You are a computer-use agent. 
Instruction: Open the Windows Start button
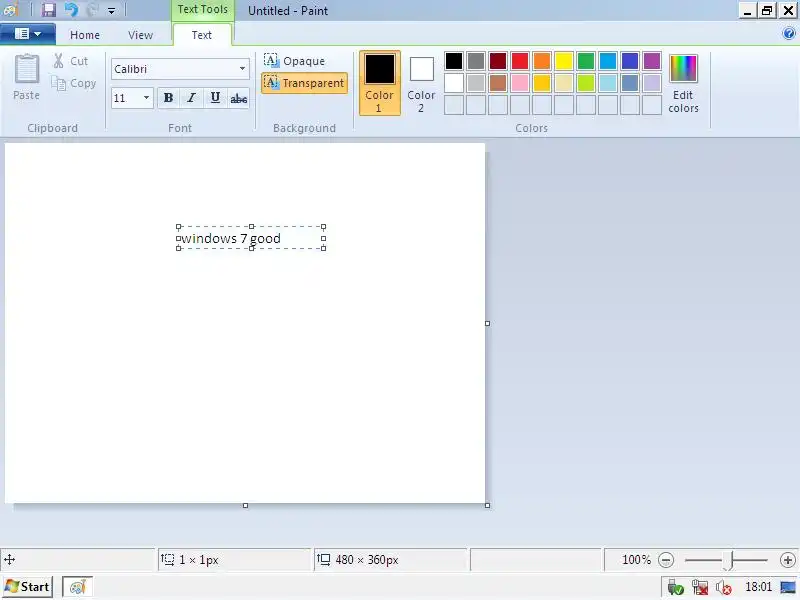pos(28,587)
